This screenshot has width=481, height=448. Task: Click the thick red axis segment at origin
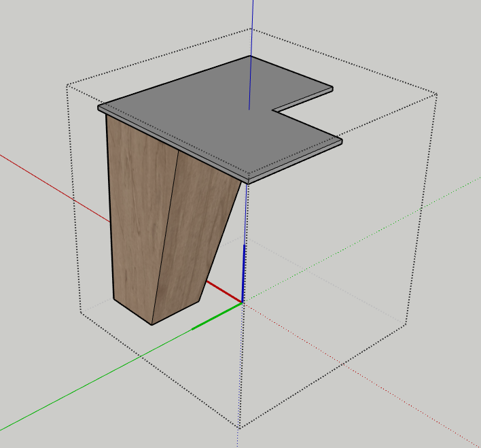pyautogui.click(x=224, y=292)
